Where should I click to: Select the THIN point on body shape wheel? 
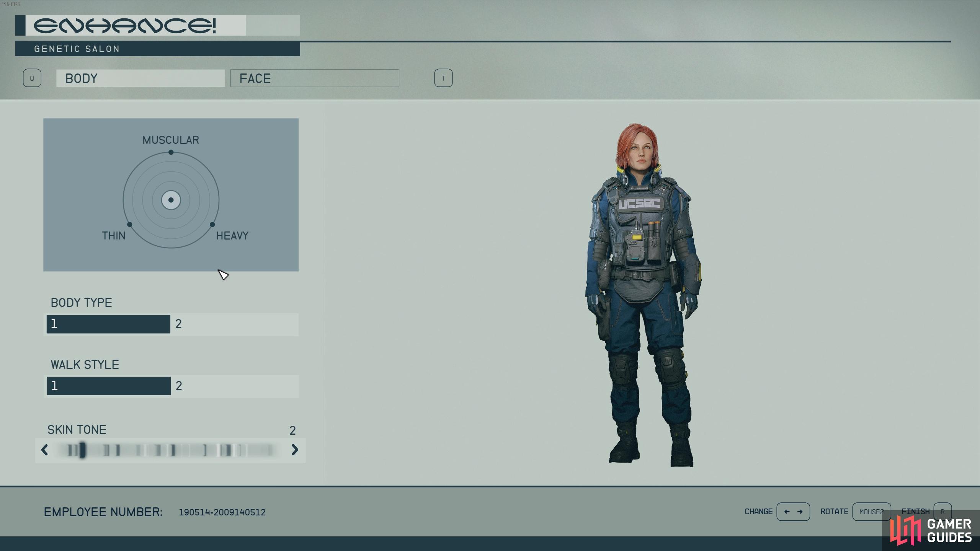tap(129, 225)
